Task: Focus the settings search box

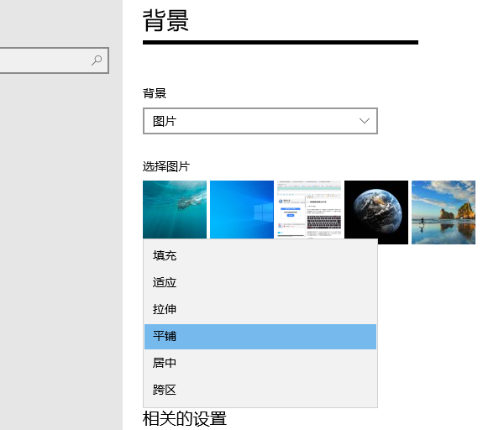Action: click(54, 60)
